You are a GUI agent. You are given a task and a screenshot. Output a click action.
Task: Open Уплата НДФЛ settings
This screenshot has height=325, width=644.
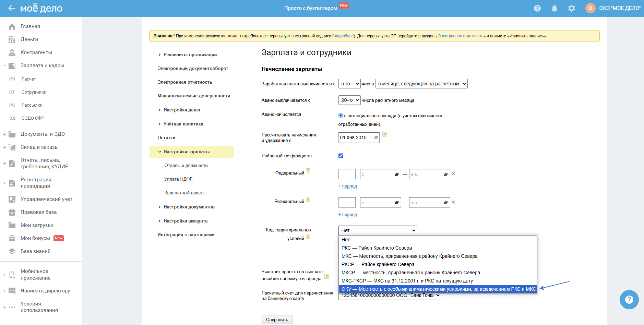pos(178,179)
